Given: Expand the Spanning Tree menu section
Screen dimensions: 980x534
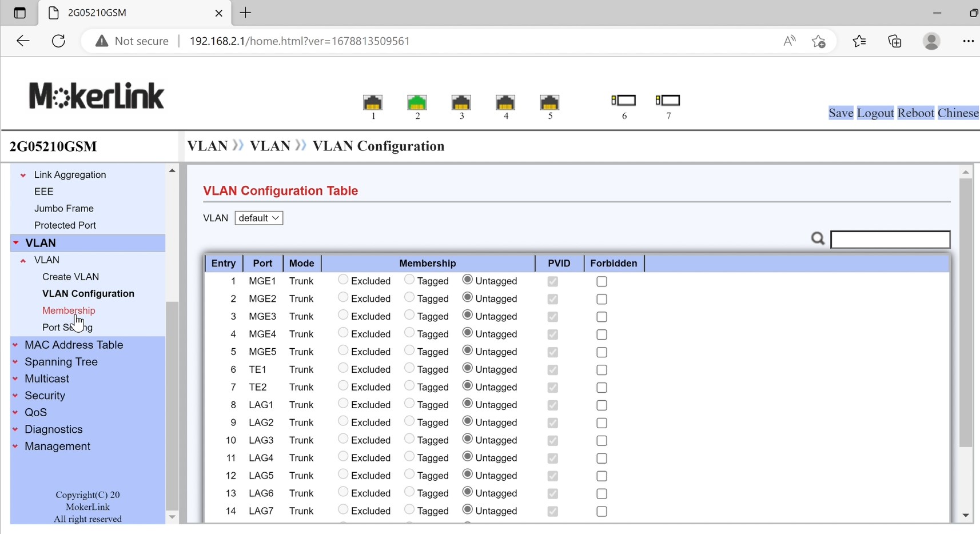Looking at the screenshot, I should [x=61, y=362].
